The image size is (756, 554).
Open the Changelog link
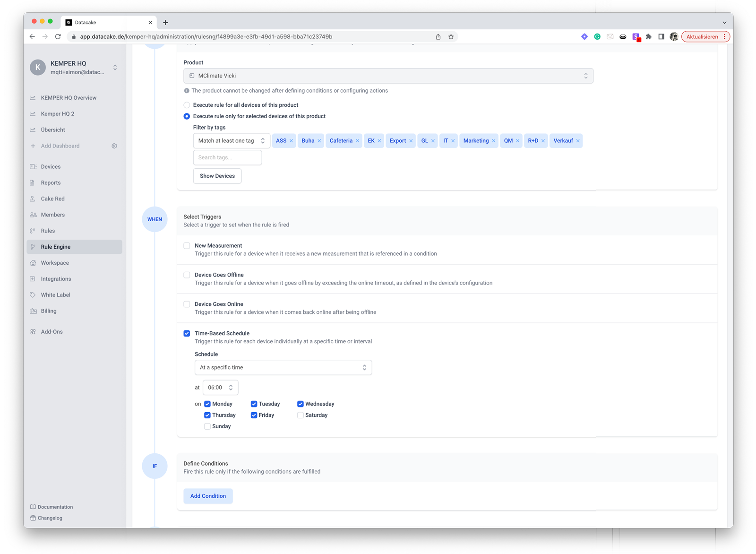click(x=46, y=518)
